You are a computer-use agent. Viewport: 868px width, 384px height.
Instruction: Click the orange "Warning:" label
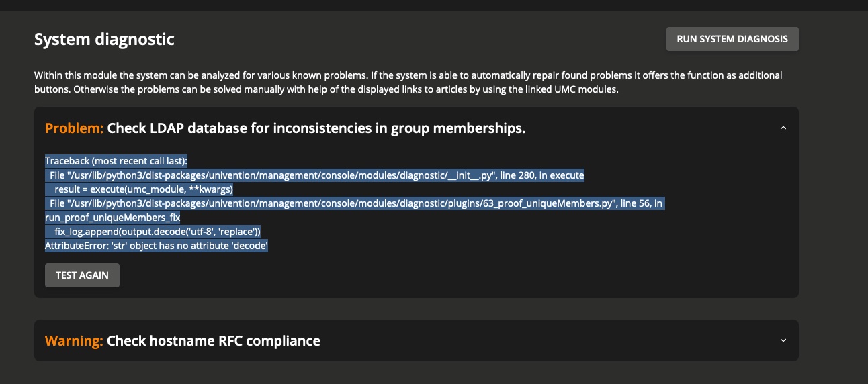pyautogui.click(x=74, y=340)
